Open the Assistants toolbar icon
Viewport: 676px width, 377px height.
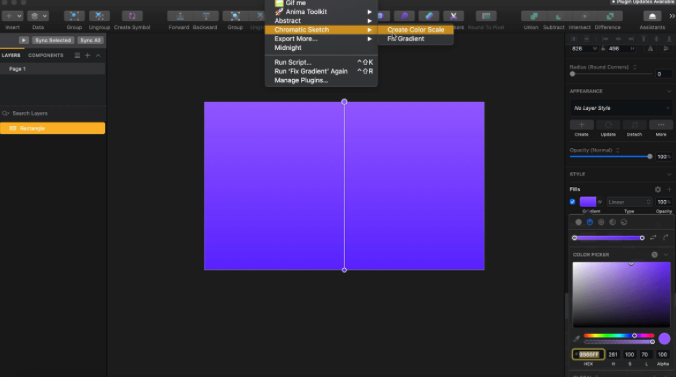pyautogui.click(x=652, y=16)
